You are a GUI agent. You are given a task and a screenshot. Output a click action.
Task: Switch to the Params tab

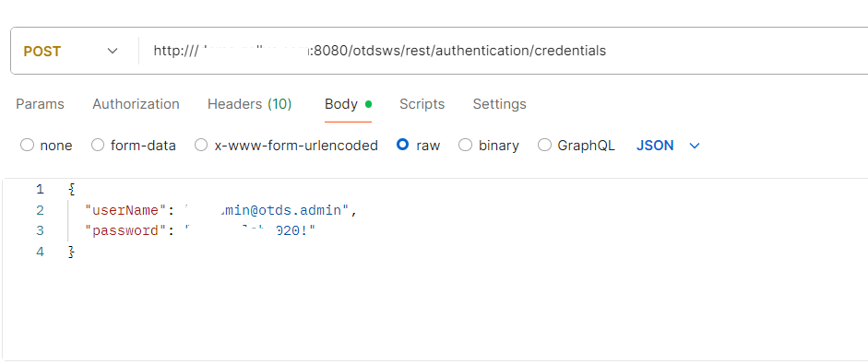[x=40, y=104]
